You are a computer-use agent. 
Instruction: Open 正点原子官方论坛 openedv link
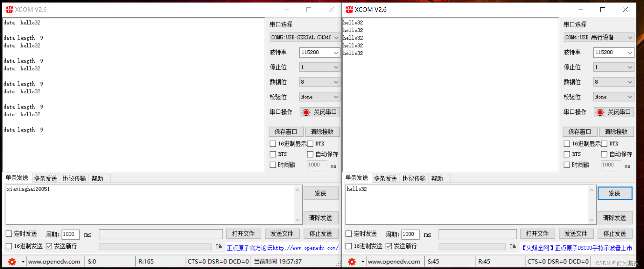click(x=283, y=248)
